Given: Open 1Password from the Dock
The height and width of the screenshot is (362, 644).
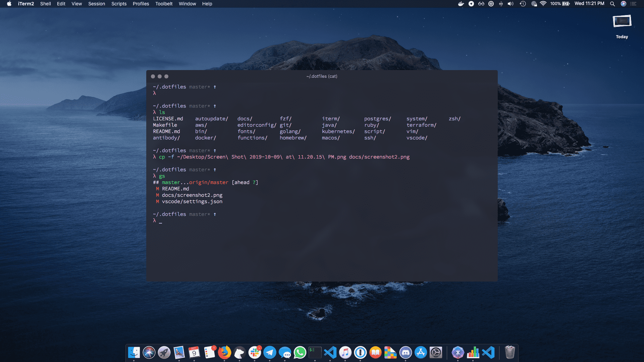Looking at the screenshot, I should pyautogui.click(x=361, y=352).
